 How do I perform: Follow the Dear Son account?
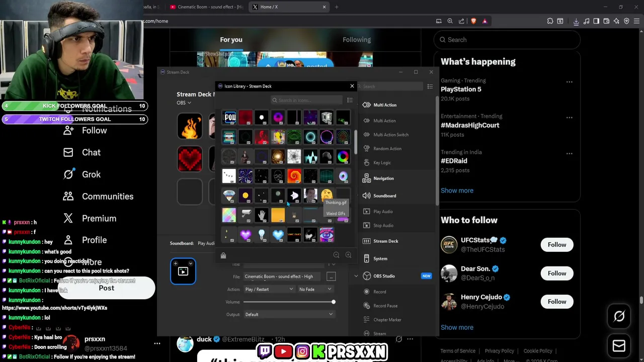coord(556,273)
